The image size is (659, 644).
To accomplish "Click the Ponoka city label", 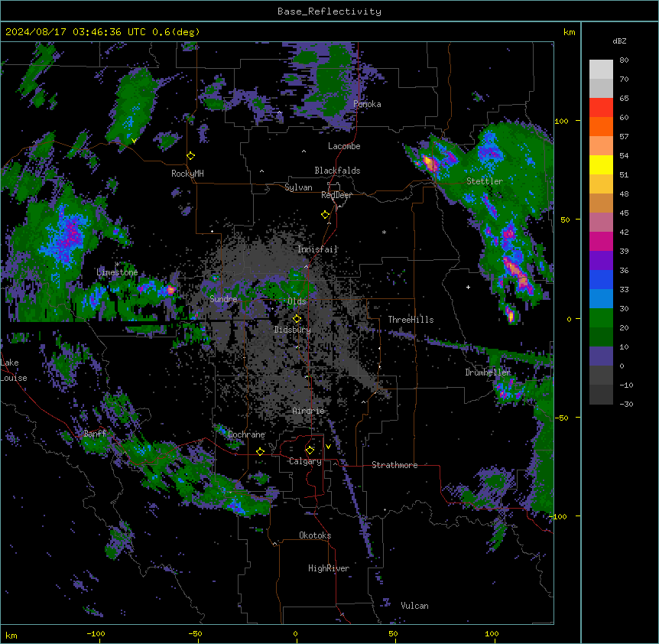I will [x=367, y=104].
